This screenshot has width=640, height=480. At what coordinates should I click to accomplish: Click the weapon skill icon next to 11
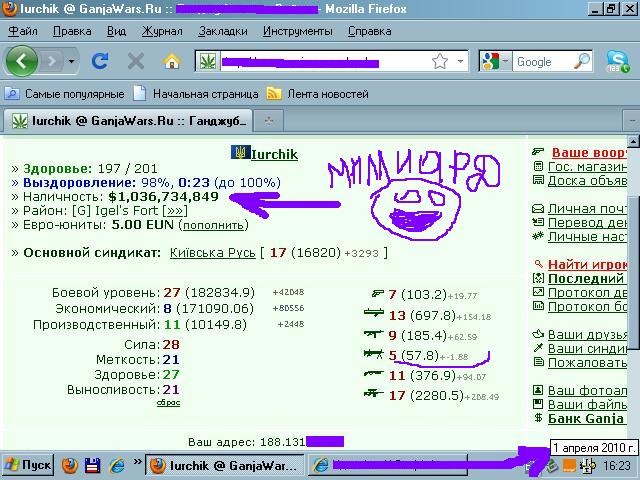coord(374,373)
